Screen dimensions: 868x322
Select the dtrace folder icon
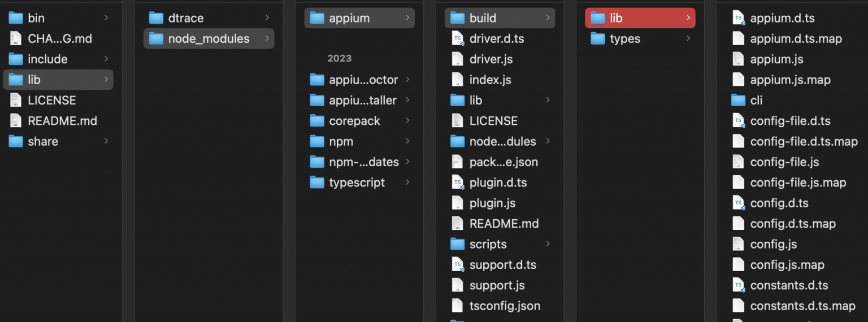[x=156, y=18]
